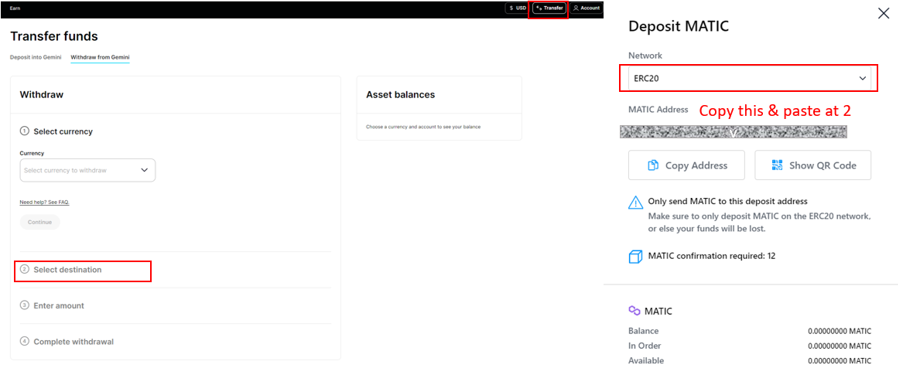Click the MATIC confirmation required: 12 text
Image resolution: width=898 pixels, height=392 pixels.
point(712,256)
